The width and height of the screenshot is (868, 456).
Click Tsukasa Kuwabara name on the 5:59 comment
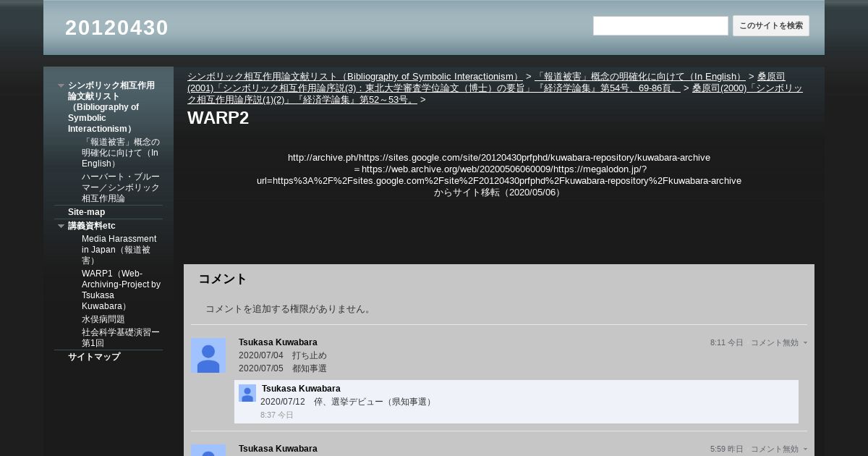click(x=278, y=449)
